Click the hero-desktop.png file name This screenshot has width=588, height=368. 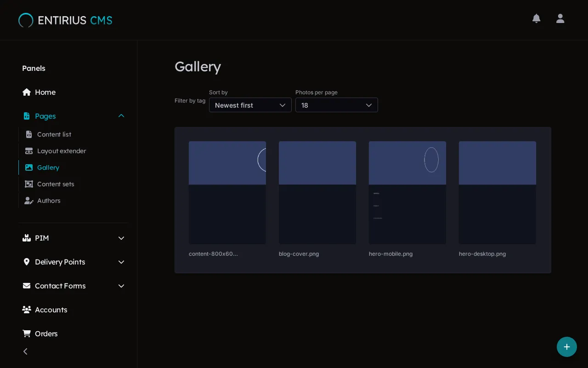[x=482, y=254]
